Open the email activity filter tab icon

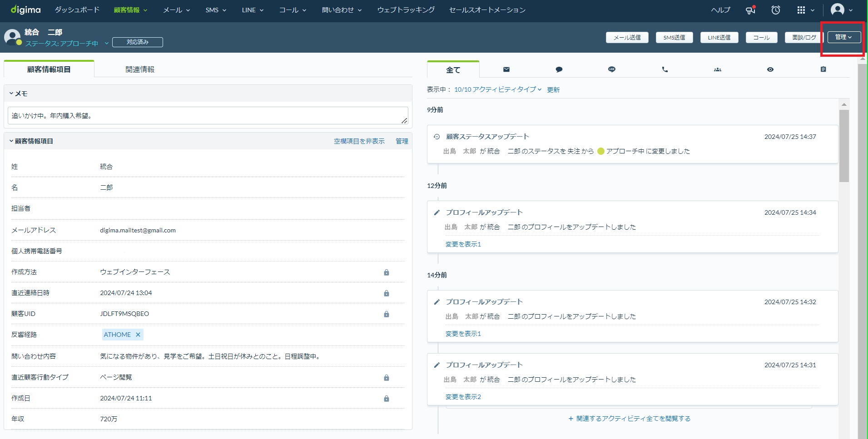[506, 69]
